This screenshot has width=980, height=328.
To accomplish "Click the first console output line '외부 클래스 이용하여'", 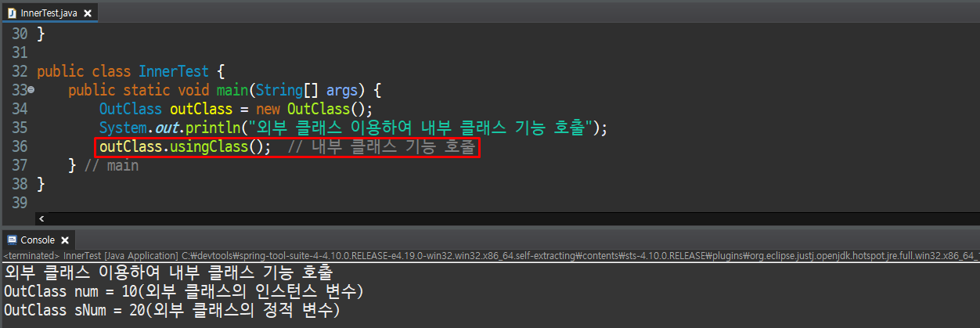I will pos(168,273).
